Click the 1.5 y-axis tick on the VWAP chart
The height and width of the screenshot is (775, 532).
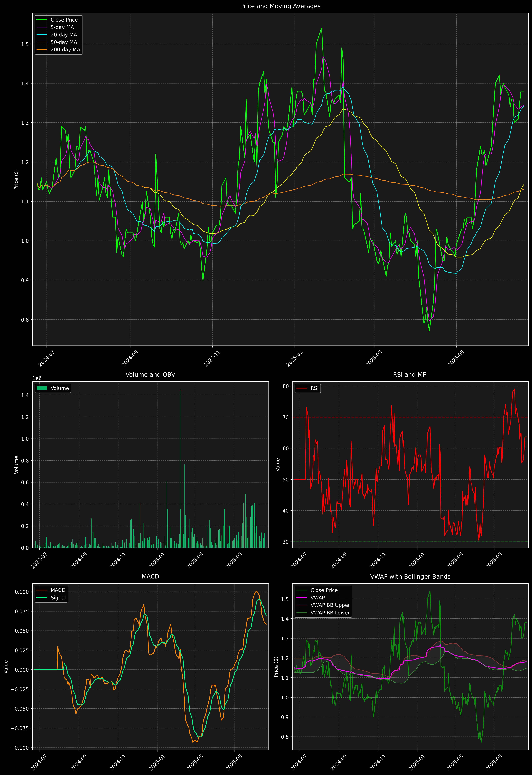(x=285, y=599)
